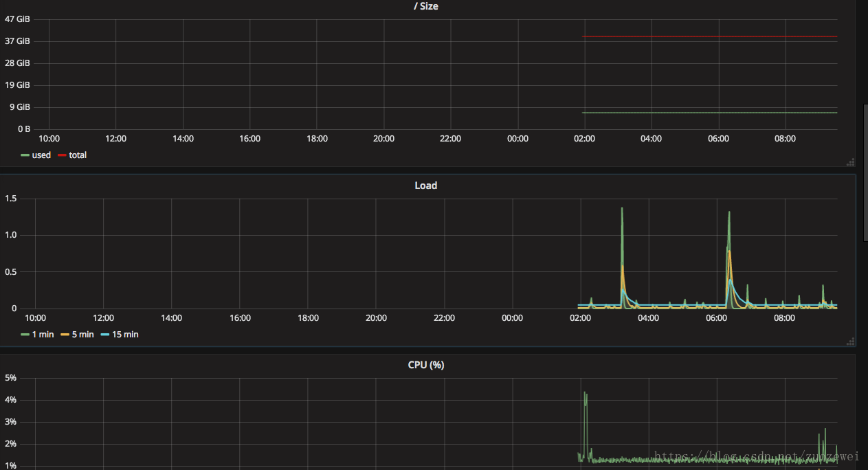
Task: Open the '/ Size' panel title menu
Action: pyautogui.click(x=425, y=6)
